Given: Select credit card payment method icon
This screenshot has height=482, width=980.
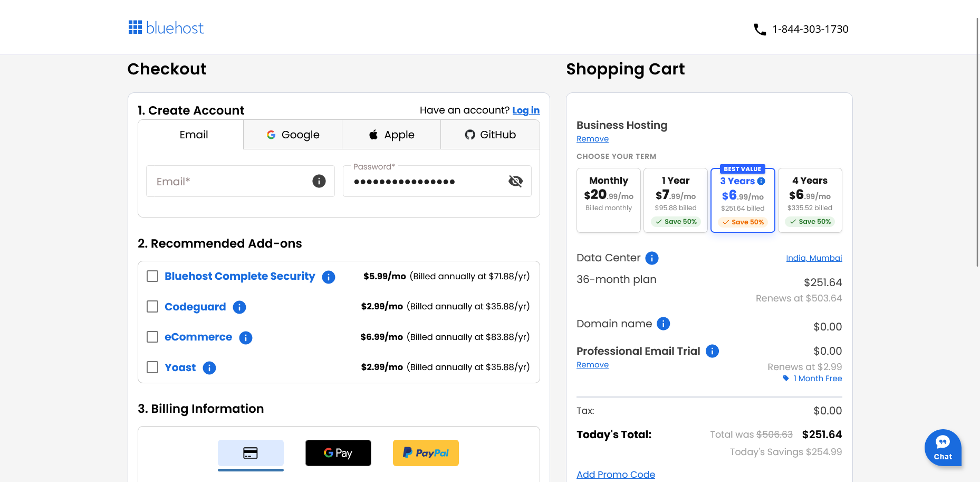Looking at the screenshot, I should coord(251,453).
